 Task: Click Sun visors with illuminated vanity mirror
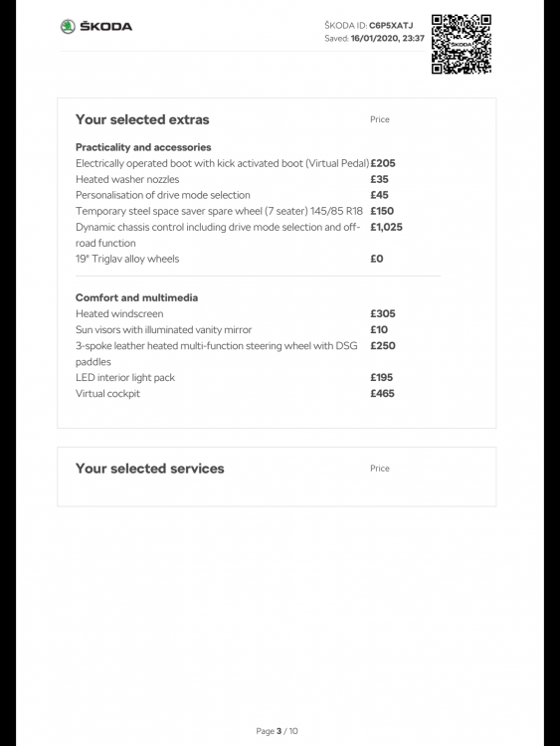164,329
